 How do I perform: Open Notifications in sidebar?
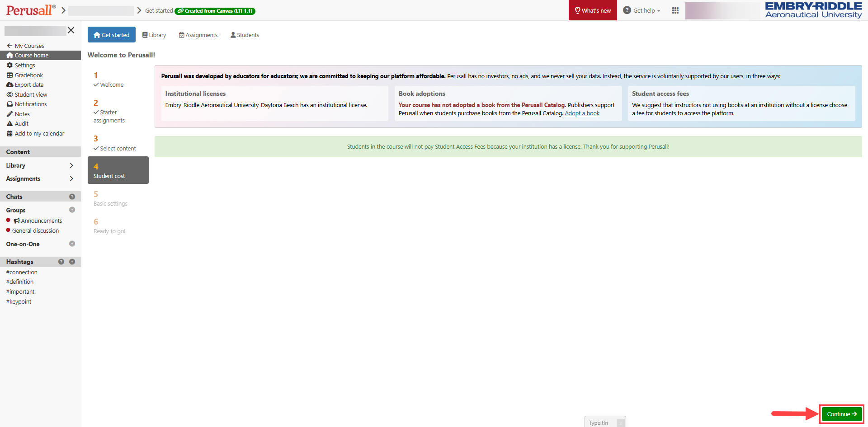pos(27,104)
